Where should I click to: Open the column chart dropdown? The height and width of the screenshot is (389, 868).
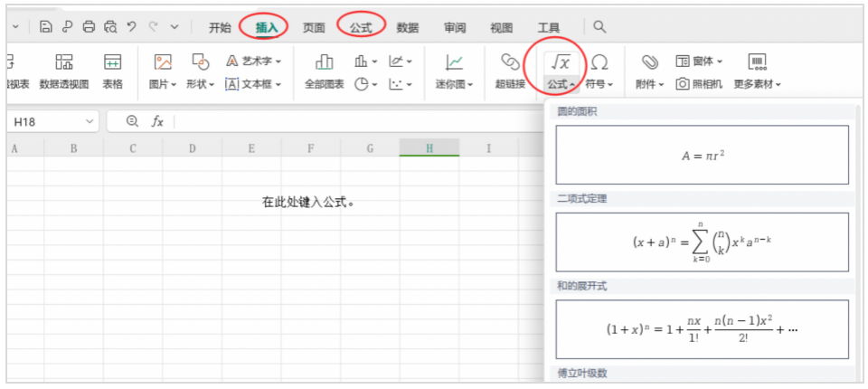[x=366, y=62]
